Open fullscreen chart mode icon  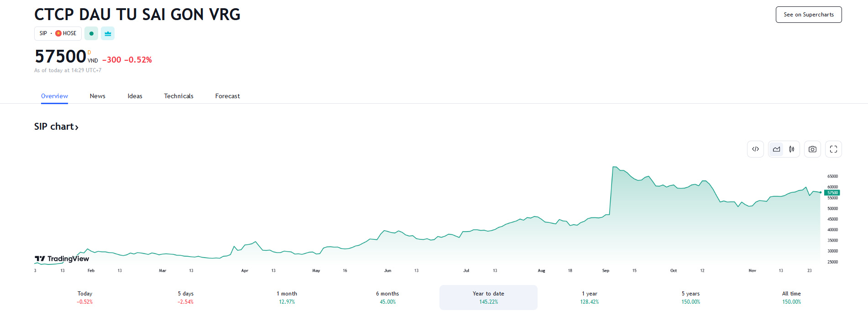(833, 149)
